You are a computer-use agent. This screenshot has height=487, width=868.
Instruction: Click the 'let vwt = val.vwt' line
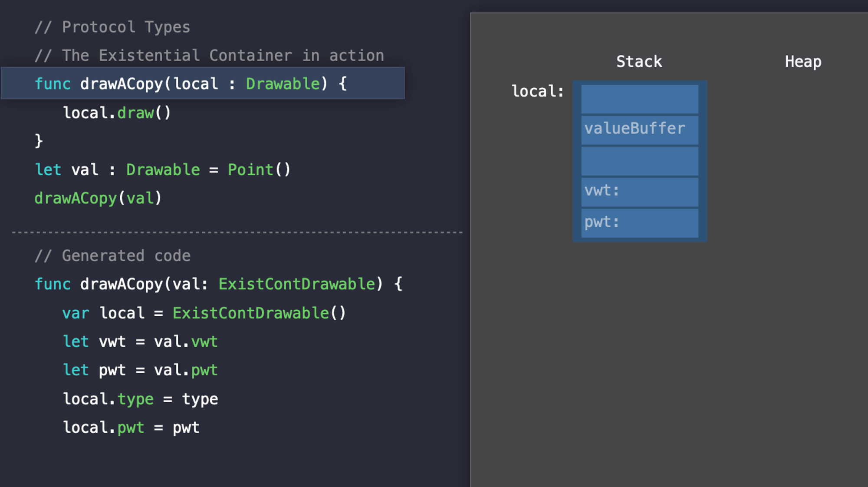pos(140,342)
